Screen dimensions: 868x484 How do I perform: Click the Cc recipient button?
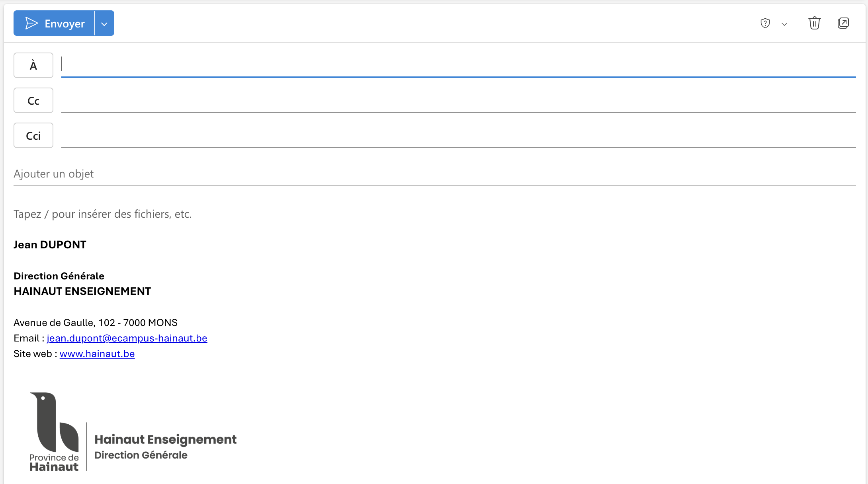tap(33, 101)
